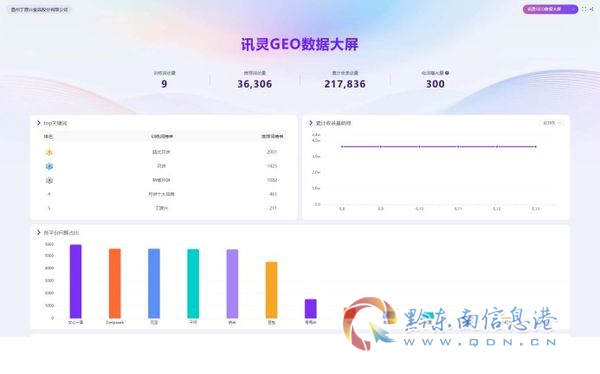
Task: Click the fullscreen icon at top right
Action: point(584,9)
